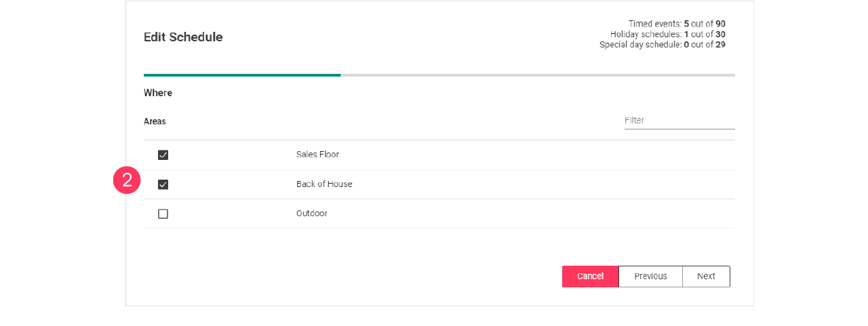Click the bold 90 timed events limit
The image size is (868, 326).
pyautogui.click(x=720, y=24)
